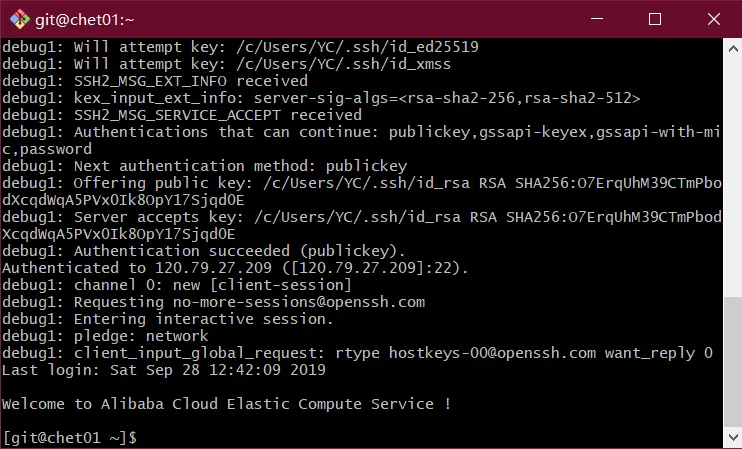Click the Welcome to Alibaba Cloud line
Viewport: 742px width, 449px height.
click(226, 404)
